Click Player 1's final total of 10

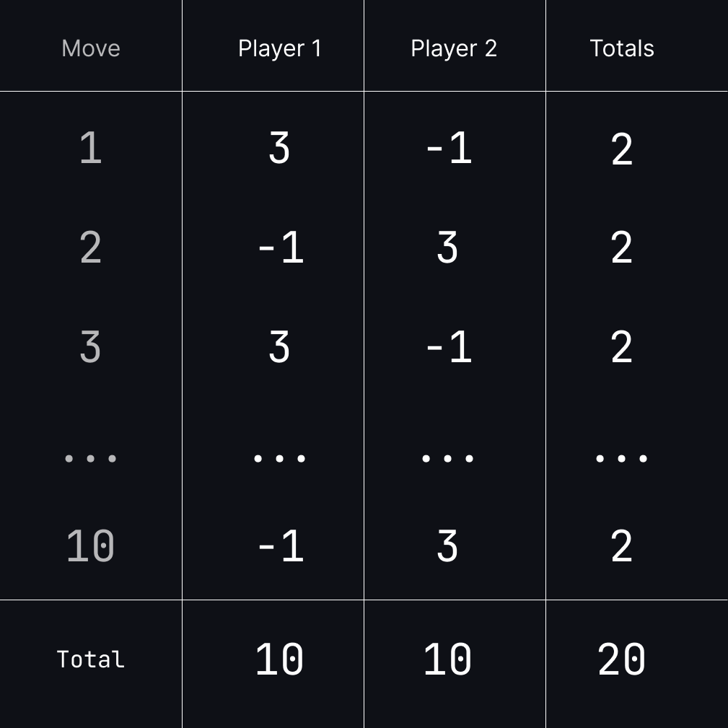(279, 659)
